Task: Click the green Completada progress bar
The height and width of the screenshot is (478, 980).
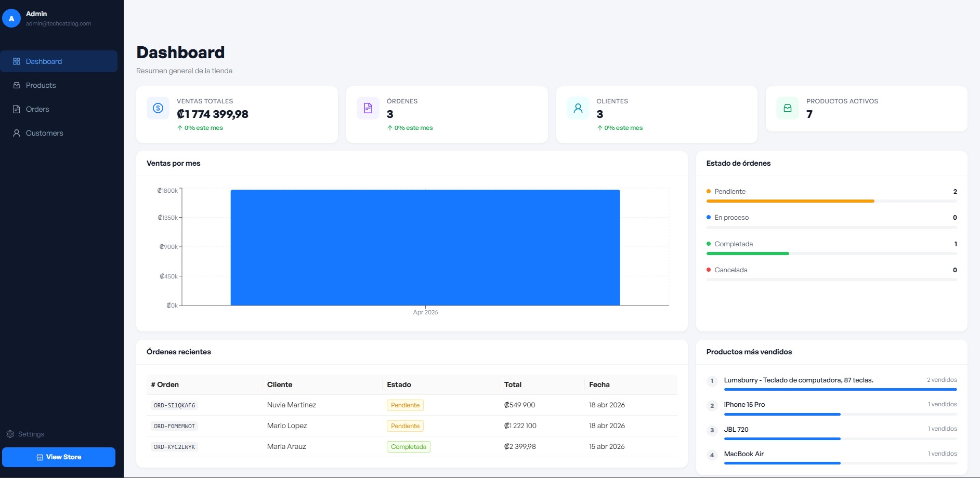Action: pos(747,254)
